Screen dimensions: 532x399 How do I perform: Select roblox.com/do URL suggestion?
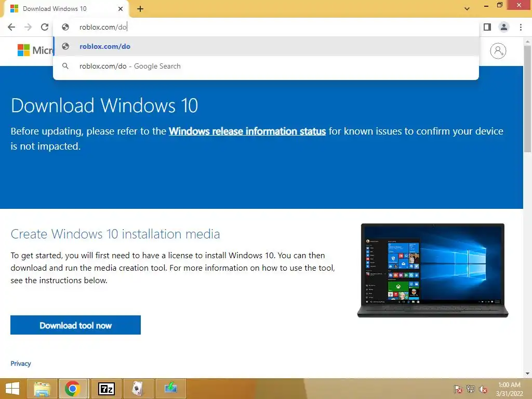(x=266, y=46)
